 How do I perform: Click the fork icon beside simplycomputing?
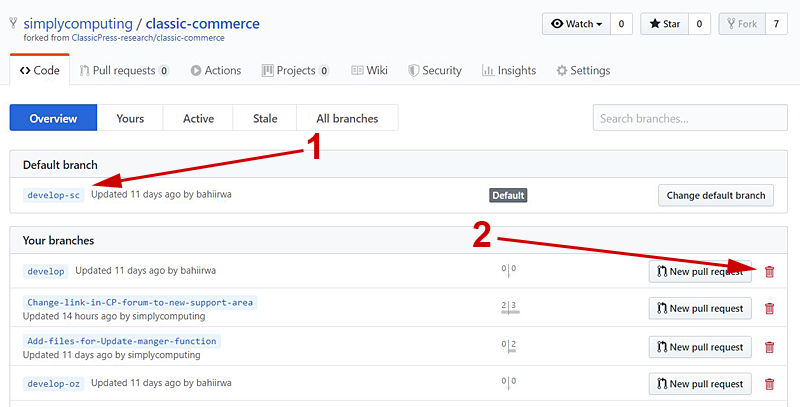tap(13, 23)
